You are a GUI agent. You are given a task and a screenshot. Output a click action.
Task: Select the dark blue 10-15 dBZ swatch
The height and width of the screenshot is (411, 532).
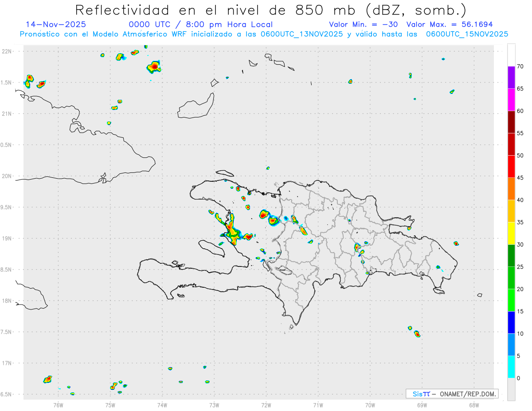511,322
